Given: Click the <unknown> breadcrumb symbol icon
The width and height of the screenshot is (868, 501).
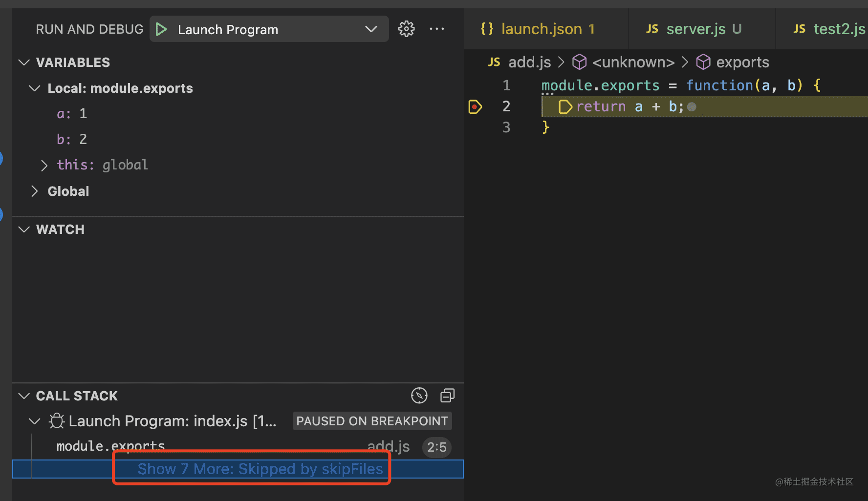Looking at the screenshot, I should (579, 63).
